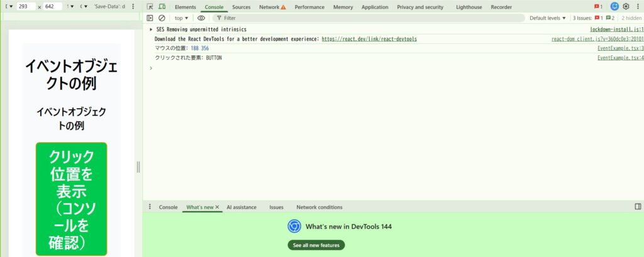Click the Network tab warning triangle
Viewport: 644px width, 257px height.
click(284, 7)
